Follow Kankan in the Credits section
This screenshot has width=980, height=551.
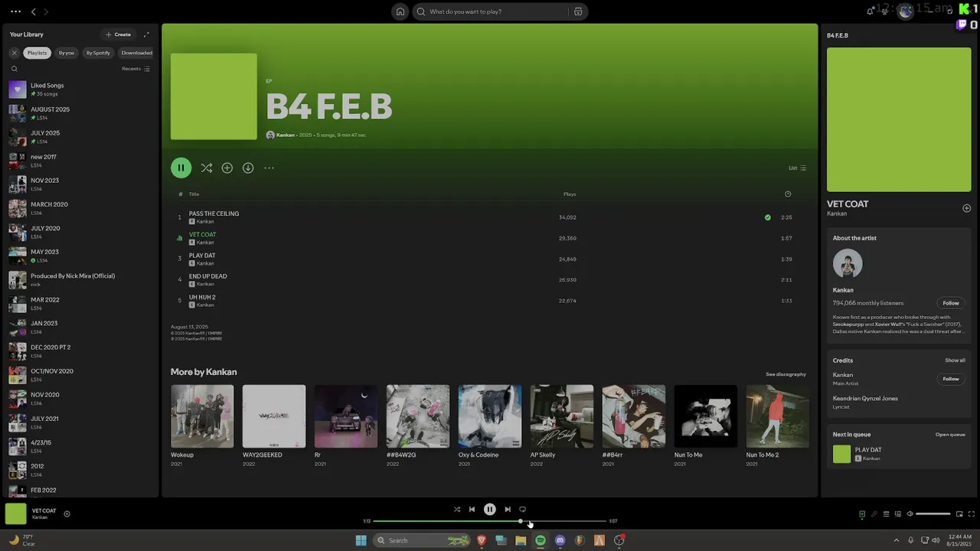[x=951, y=379]
